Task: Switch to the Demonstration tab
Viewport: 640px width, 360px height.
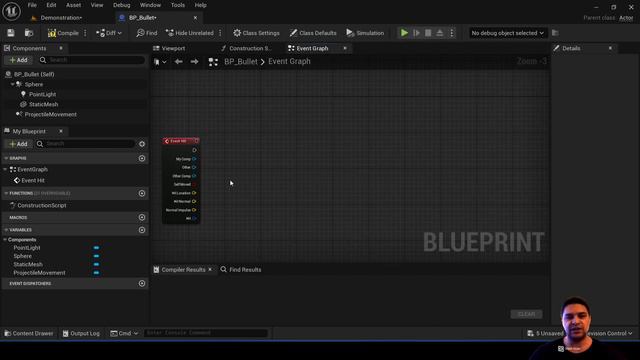Action: (61, 18)
